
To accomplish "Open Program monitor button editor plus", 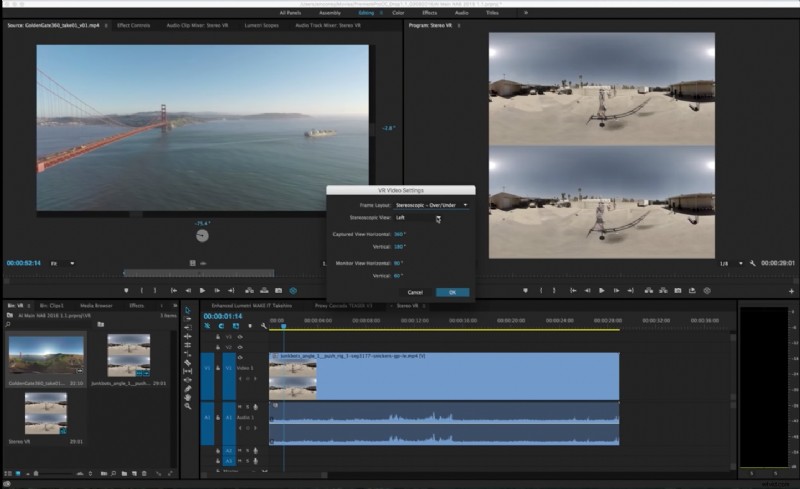I will 791,291.
